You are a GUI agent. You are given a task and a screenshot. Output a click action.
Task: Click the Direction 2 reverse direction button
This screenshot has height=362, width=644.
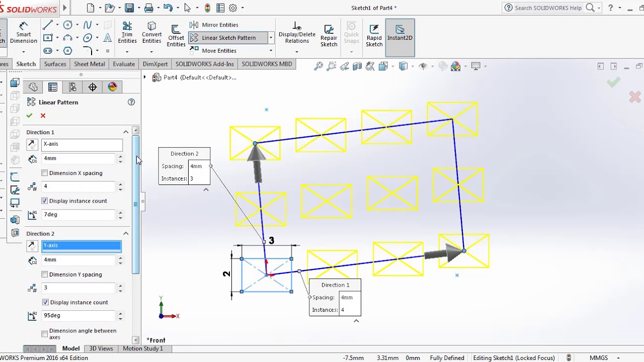pyautogui.click(x=32, y=246)
